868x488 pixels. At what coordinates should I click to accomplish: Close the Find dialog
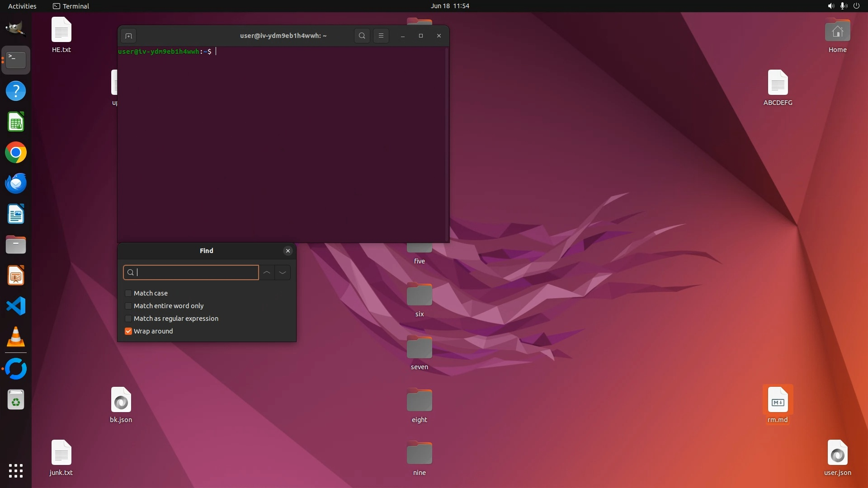coord(288,251)
